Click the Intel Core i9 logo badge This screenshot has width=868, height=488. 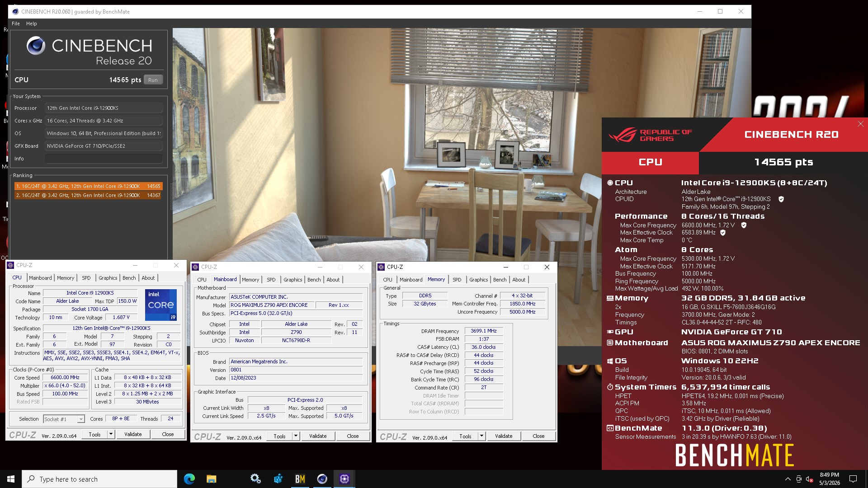point(160,305)
